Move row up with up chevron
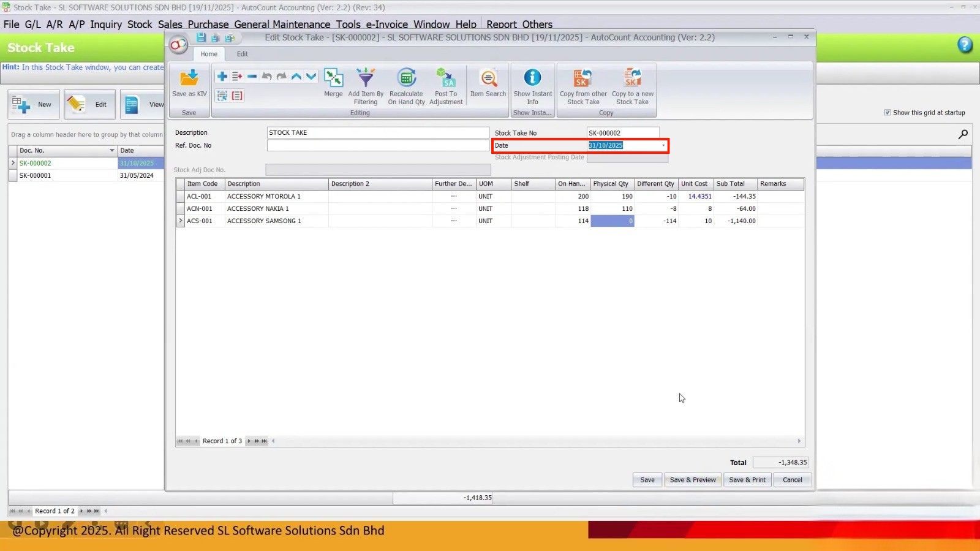The height and width of the screenshot is (551, 980). 296,77
